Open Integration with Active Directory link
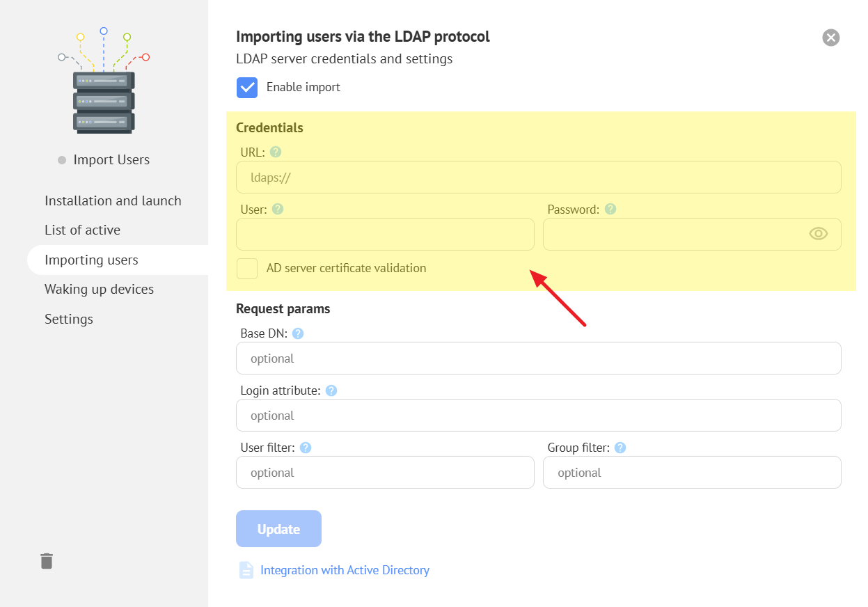The height and width of the screenshot is (607, 868). tap(345, 570)
